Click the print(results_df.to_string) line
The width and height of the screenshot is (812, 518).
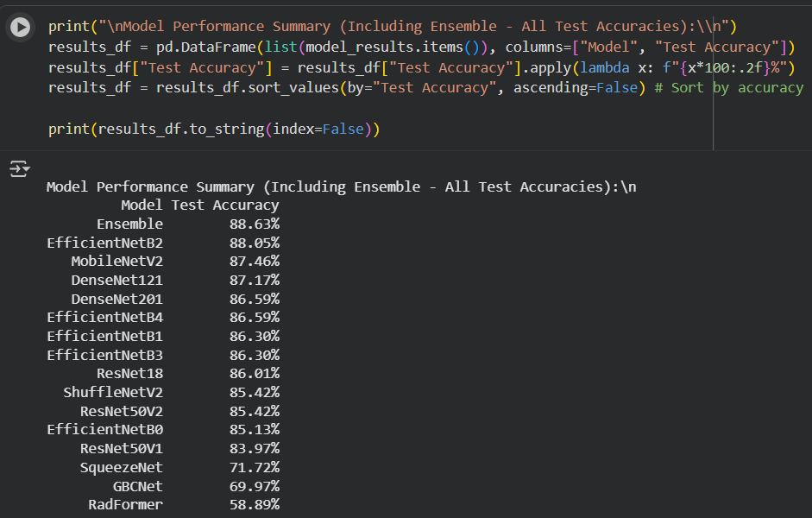click(214, 129)
